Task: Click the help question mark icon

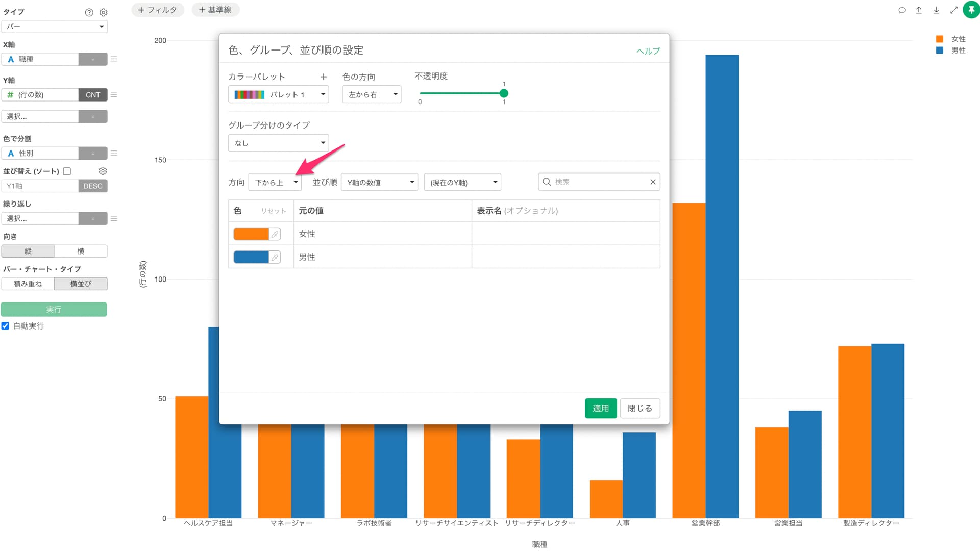Action: (89, 12)
